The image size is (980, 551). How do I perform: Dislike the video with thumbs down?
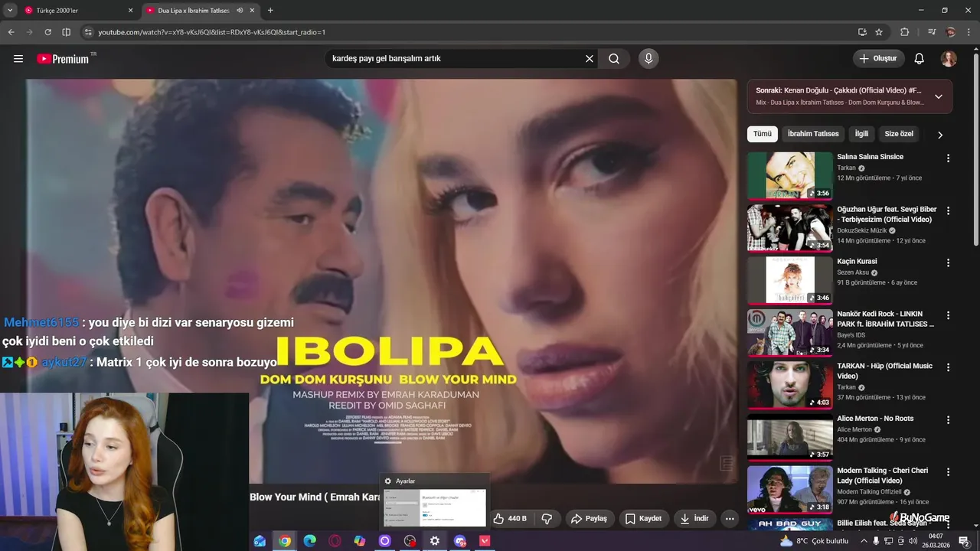547,519
